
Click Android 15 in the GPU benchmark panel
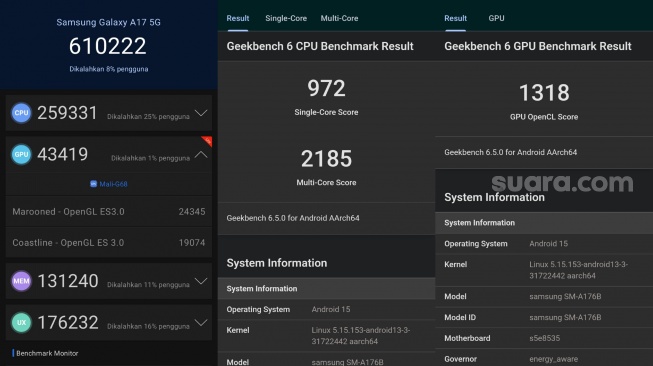tap(548, 244)
